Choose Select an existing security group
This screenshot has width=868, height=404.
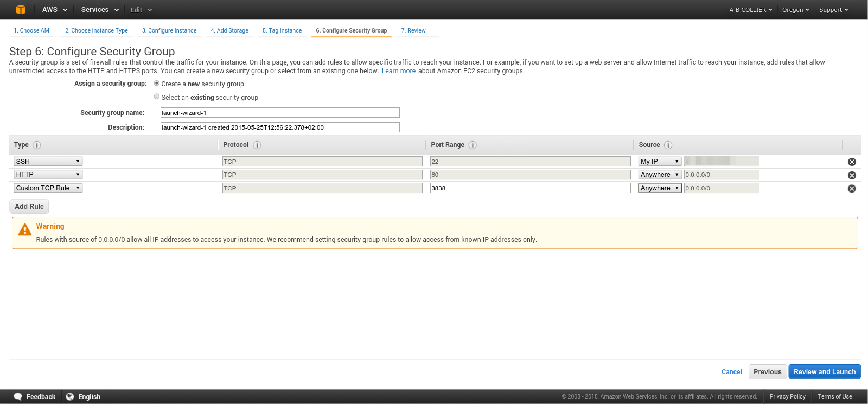(x=157, y=97)
